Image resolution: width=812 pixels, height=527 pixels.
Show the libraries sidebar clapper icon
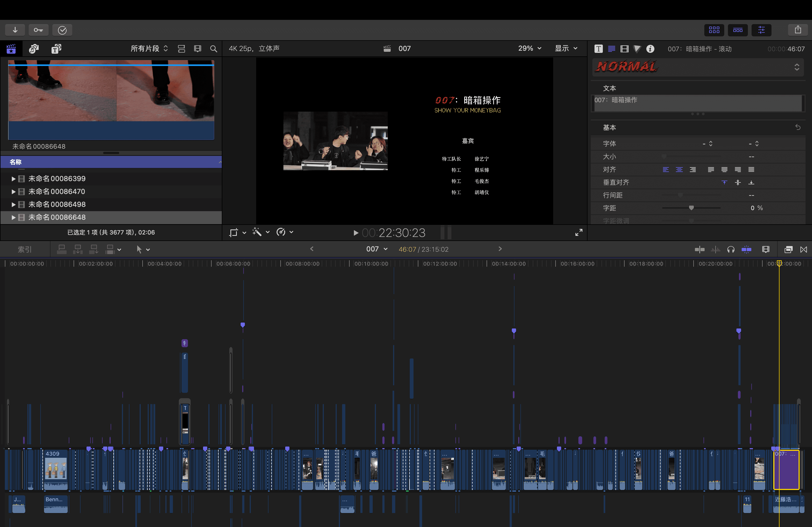11,49
